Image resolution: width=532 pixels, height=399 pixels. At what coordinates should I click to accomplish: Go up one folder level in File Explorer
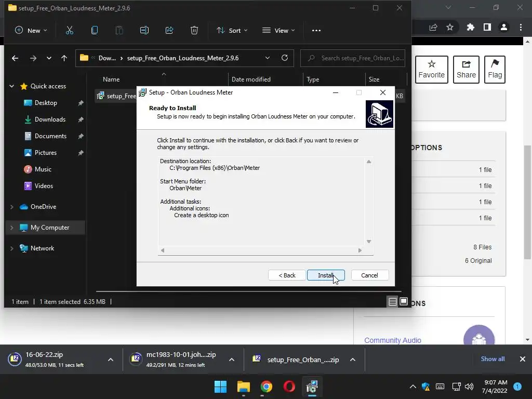64,58
